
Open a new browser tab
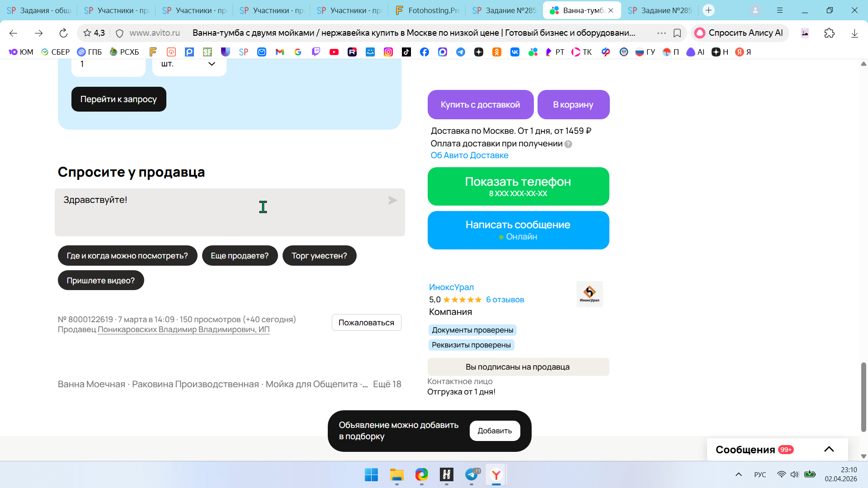[x=708, y=10]
